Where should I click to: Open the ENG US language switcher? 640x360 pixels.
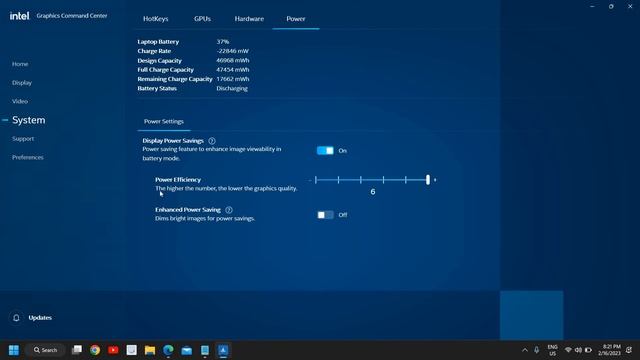point(552,350)
